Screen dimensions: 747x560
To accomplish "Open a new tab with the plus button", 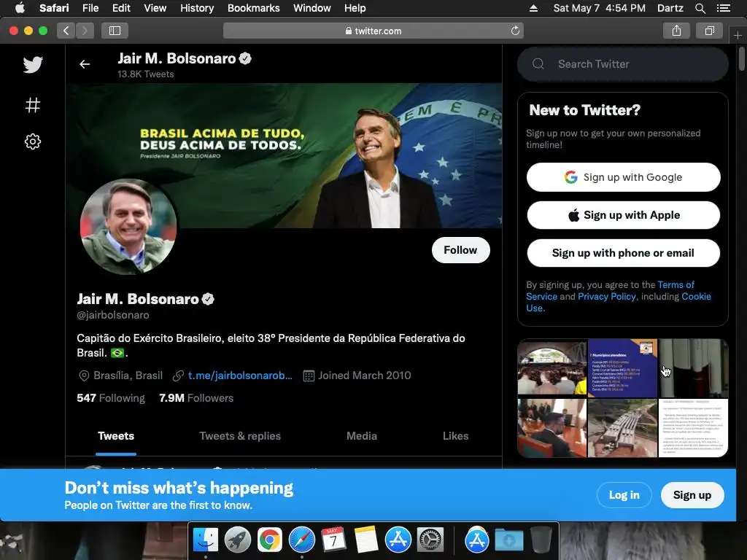I will [x=738, y=35].
